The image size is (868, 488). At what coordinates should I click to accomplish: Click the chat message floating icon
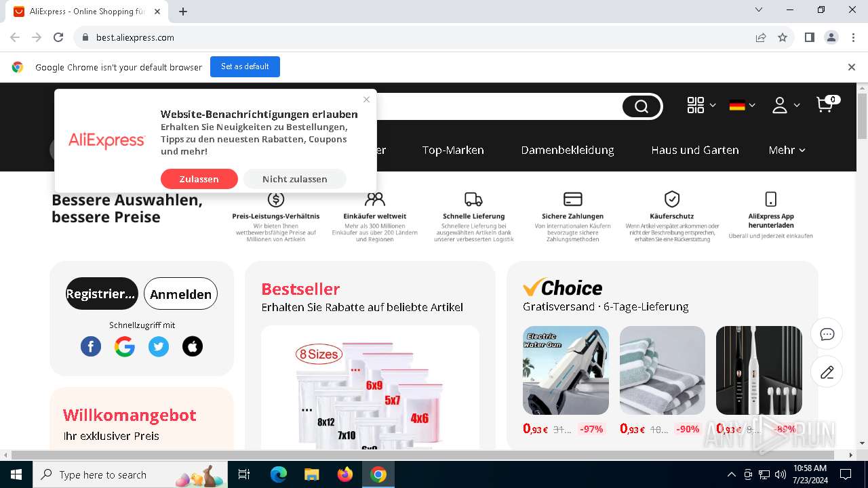[x=827, y=334]
